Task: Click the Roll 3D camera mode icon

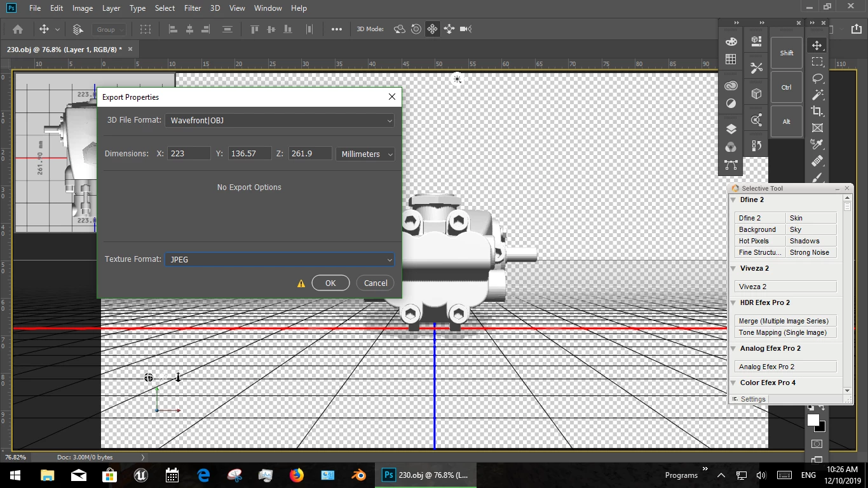Action: tap(416, 29)
